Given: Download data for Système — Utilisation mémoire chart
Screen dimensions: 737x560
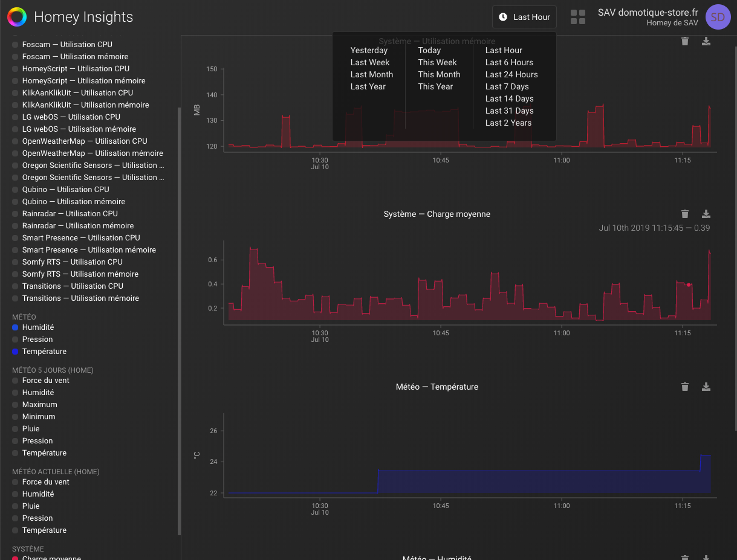Looking at the screenshot, I should coord(706,41).
